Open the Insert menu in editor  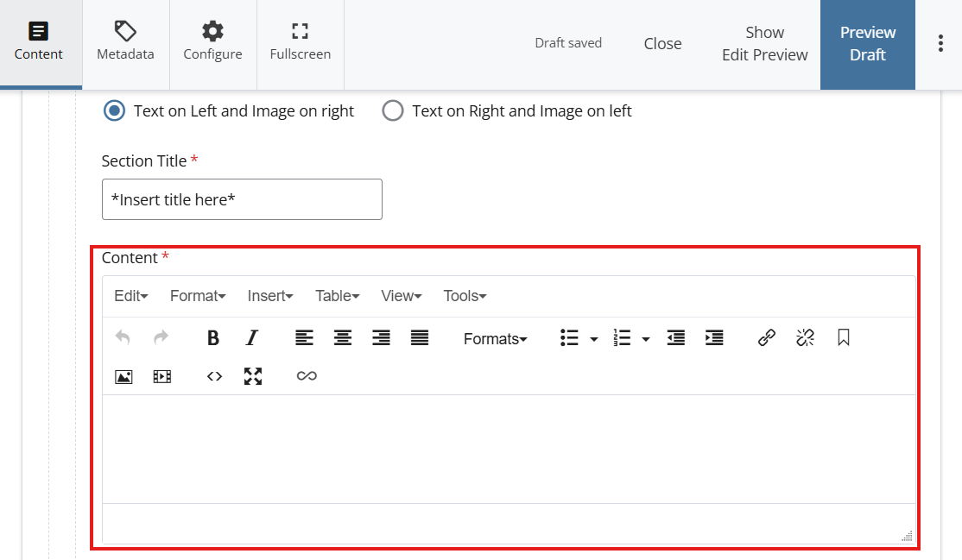tap(270, 296)
